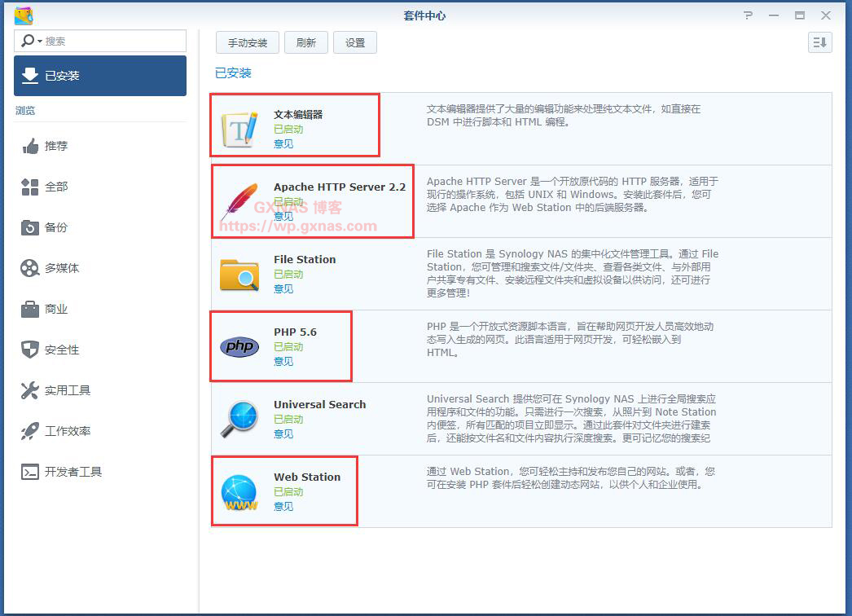Click the 刷新 refresh button

pyautogui.click(x=306, y=43)
